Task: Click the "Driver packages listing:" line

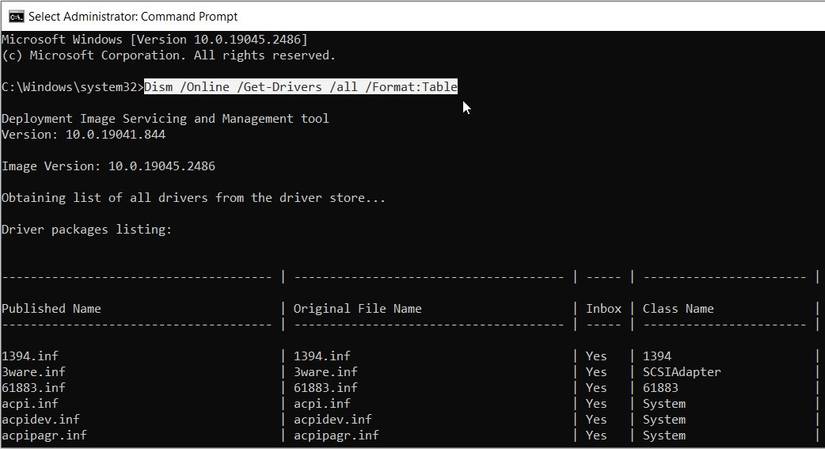Action: (x=86, y=230)
